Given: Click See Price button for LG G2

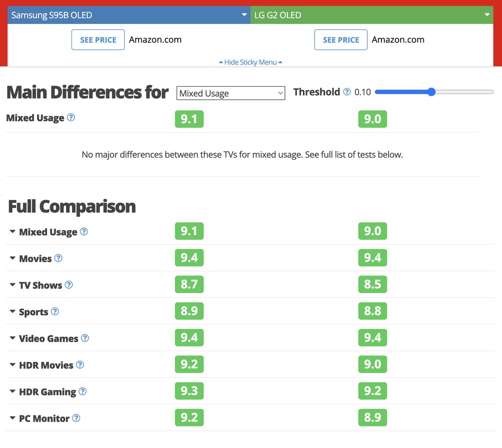Looking at the screenshot, I should pyautogui.click(x=341, y=40).
